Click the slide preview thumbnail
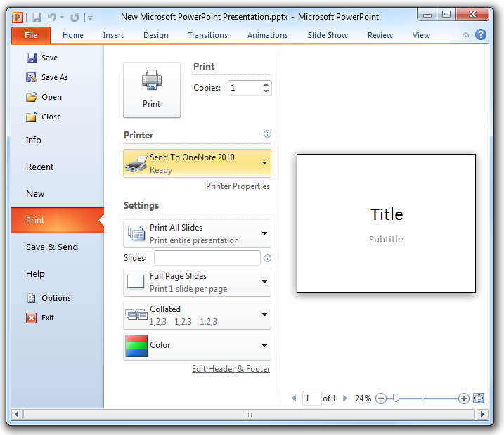504x435 pixels. [386, 223]
